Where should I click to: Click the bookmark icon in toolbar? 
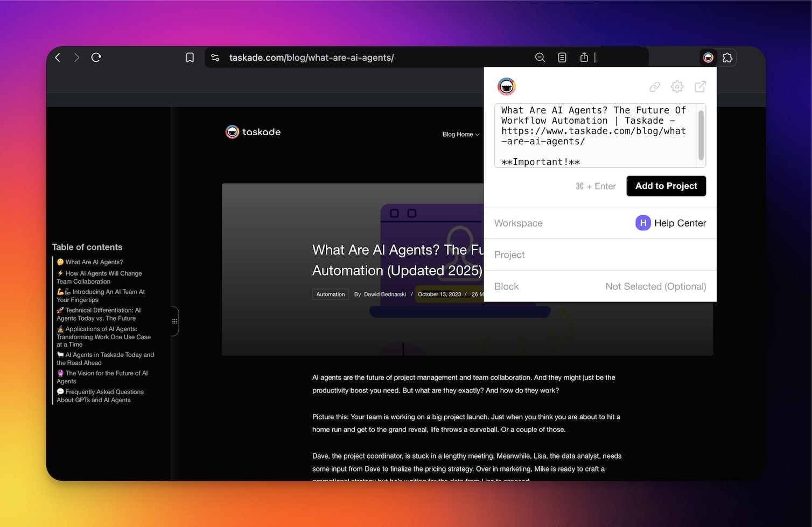pos(190,58)
